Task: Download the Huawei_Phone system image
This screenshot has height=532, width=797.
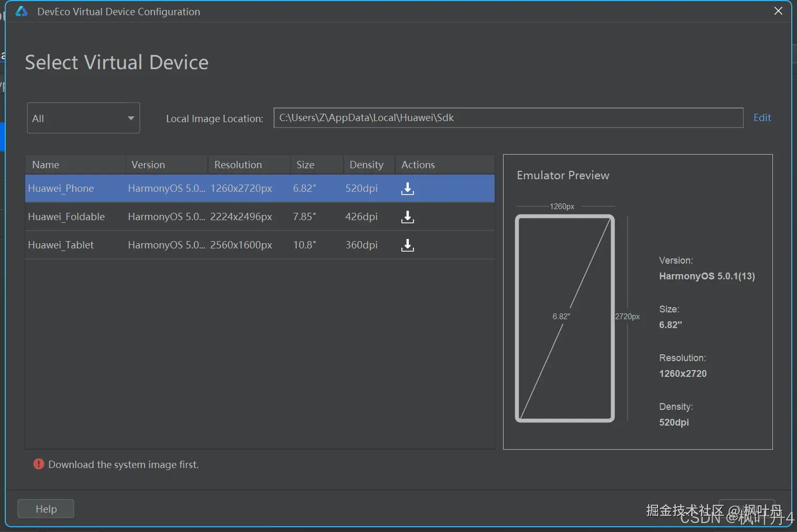Action: click(407, 189)
